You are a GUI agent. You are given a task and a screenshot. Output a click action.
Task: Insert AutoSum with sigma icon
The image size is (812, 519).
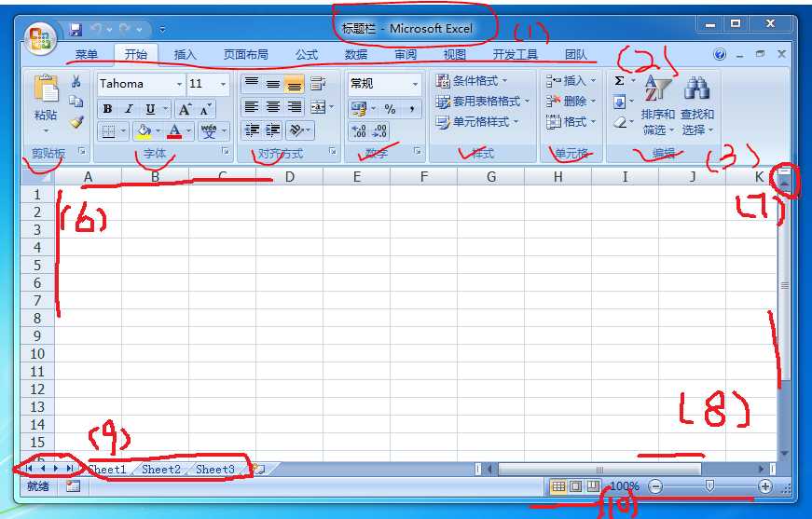click(619, 81)
